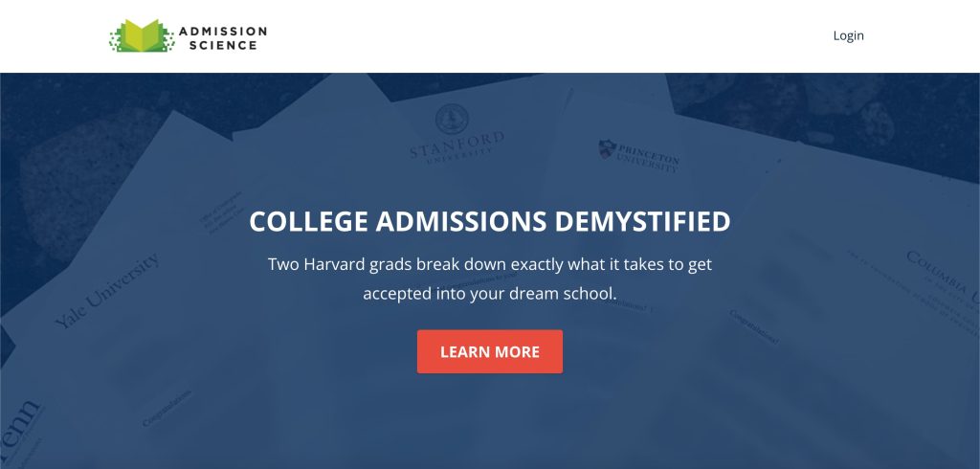
Task: Click the Stanford University seal emblem
Action: (x=452, y=119)
